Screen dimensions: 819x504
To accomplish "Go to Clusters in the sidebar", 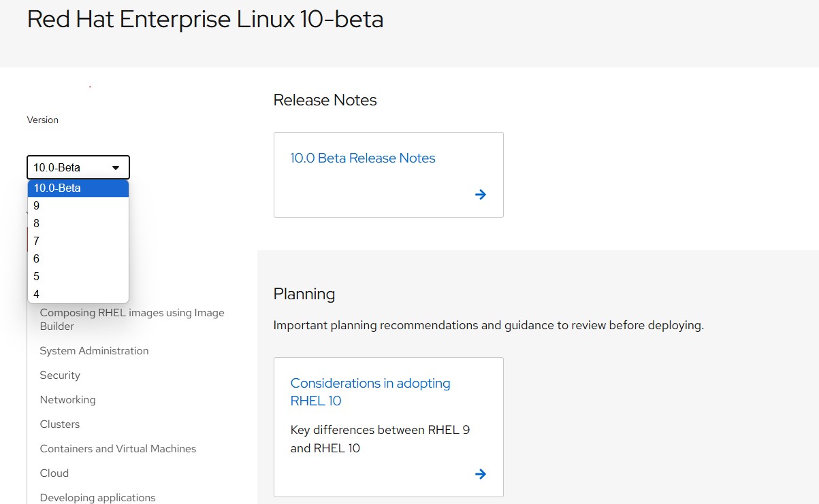I will (x=60, y=424).
